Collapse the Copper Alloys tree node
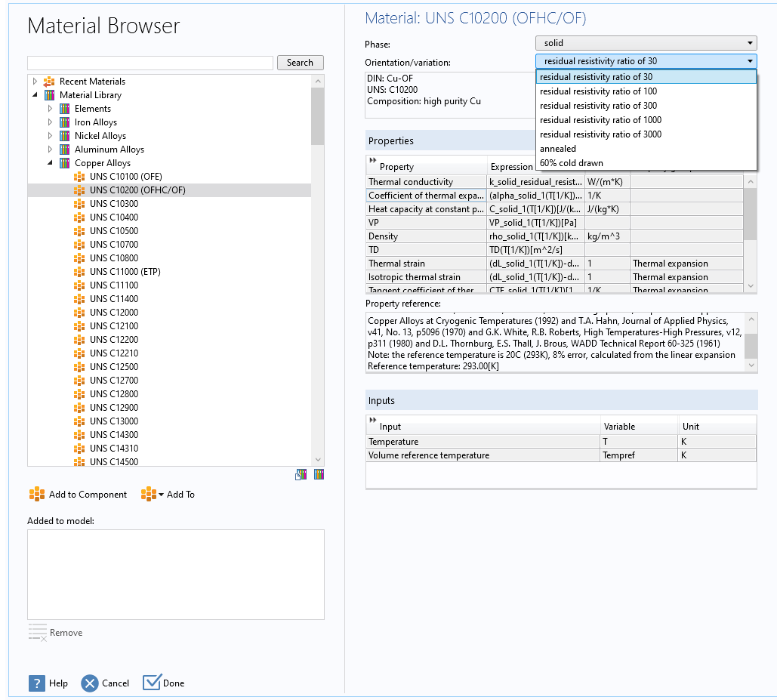Viewport: 777px width, 700px height. point(51,163)
